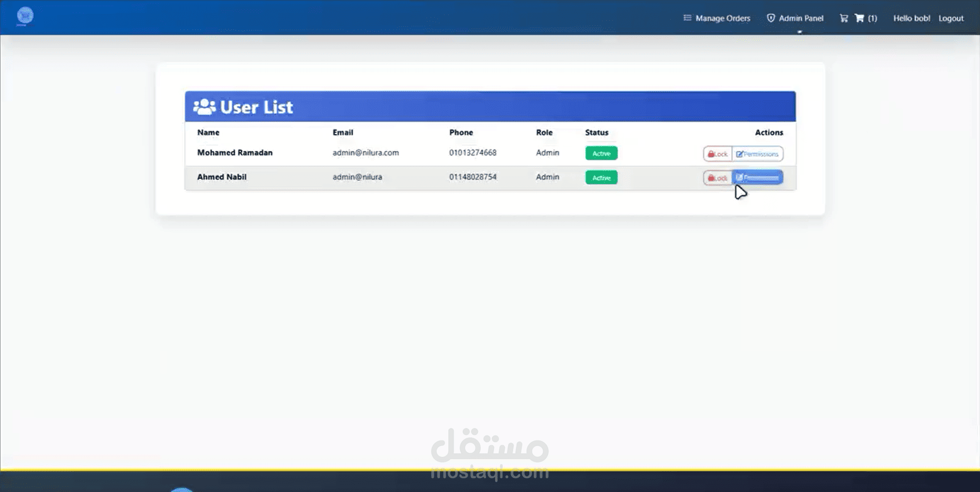Open the cart showing (1) item
Screen dimensions: 980x492
point(866,18)
